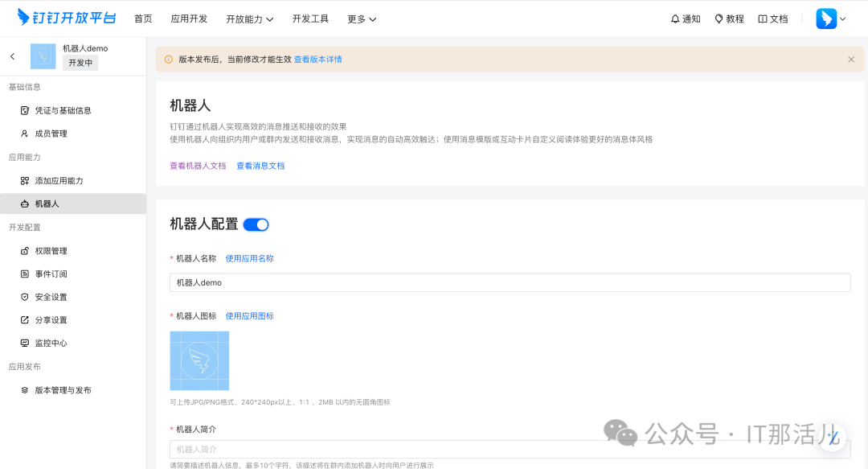
Task: Click the notification bell icon
Action: [x=675, y=19]
